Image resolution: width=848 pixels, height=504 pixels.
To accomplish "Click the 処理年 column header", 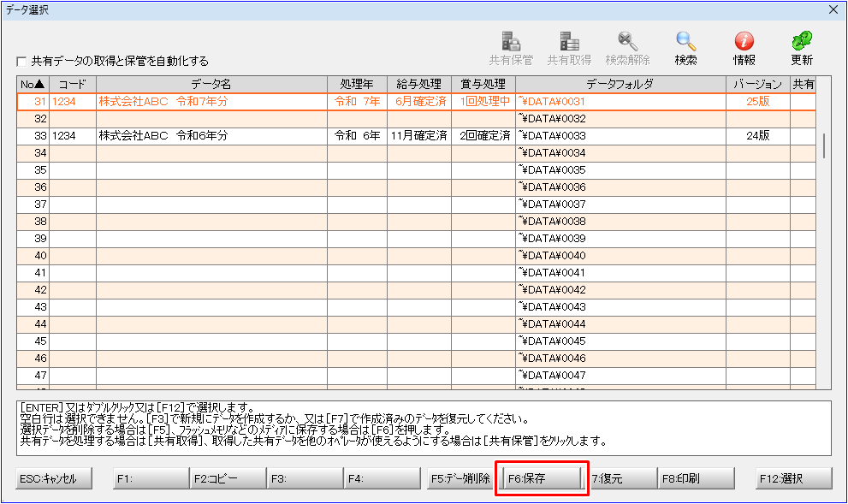I will [x=357, y=84].
